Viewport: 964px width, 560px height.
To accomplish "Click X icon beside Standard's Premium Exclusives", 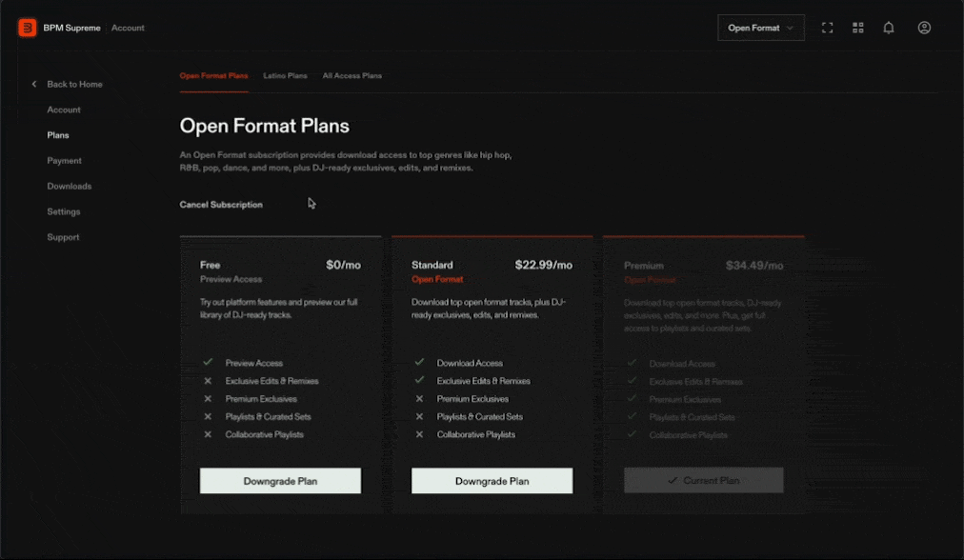I will tap(419, 399).
